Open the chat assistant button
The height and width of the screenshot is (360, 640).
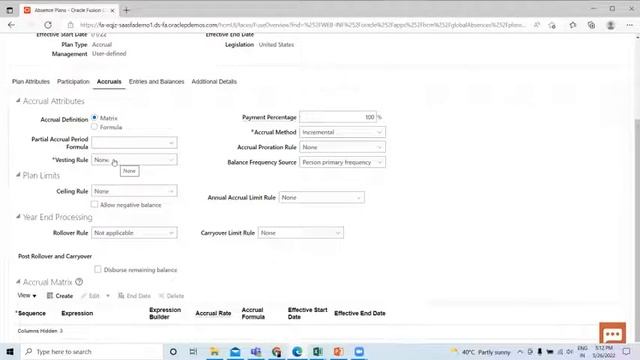coord(612,333)
